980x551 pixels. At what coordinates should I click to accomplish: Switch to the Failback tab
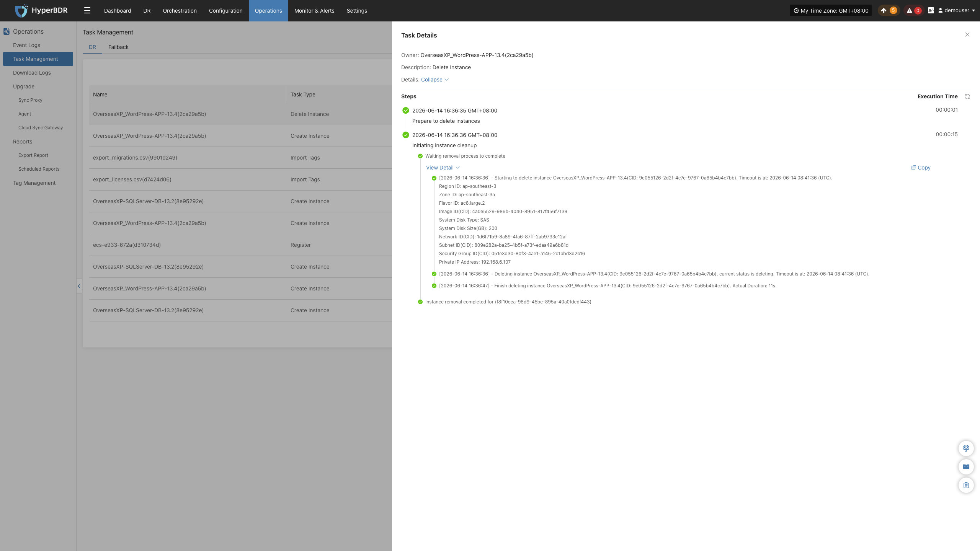tap(118, 47)
